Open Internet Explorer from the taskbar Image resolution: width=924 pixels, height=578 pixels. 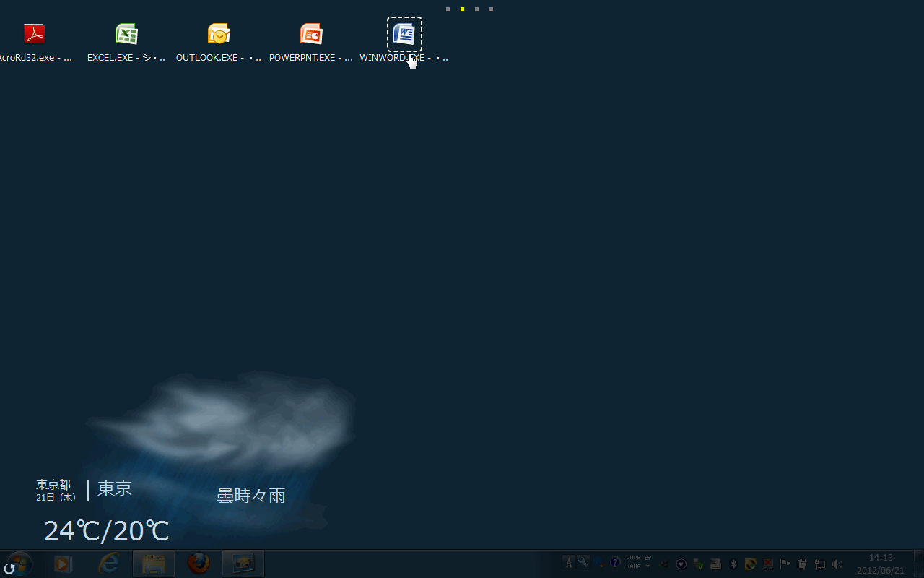click(108, 564)
